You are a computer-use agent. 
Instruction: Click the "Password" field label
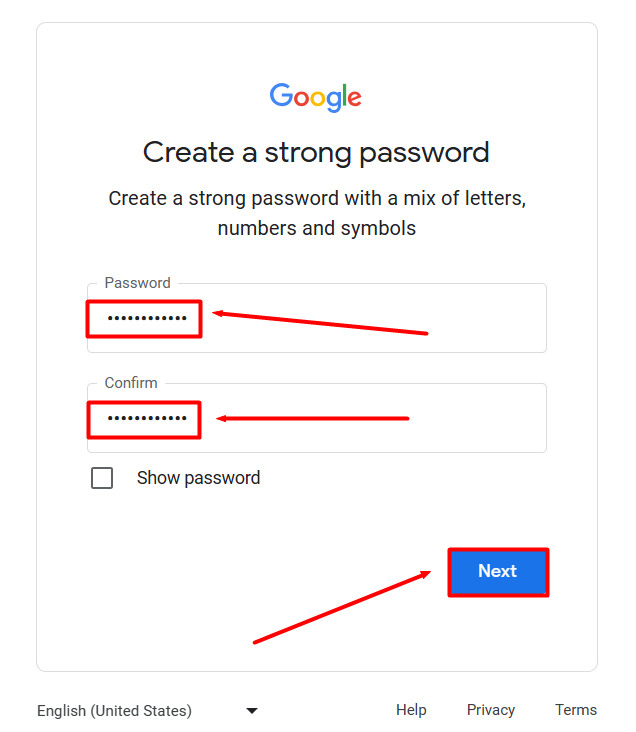coord(138,283)
